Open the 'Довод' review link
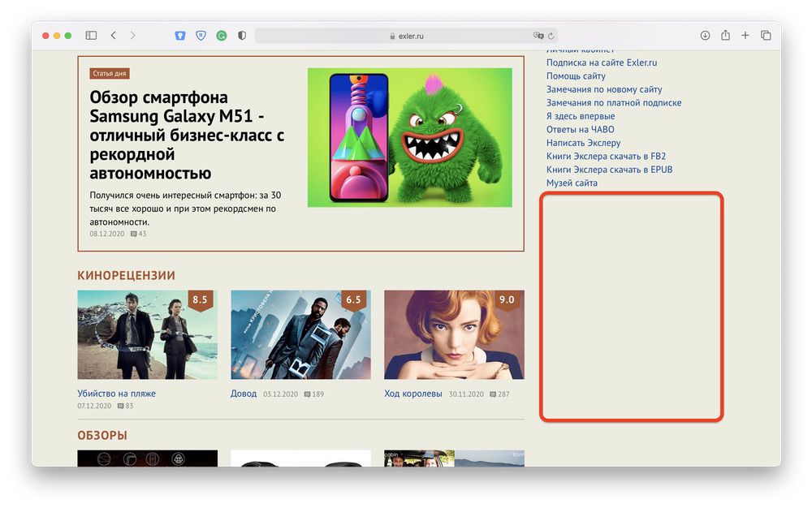This screenshot has width=812, height=508. coord(244,394)
